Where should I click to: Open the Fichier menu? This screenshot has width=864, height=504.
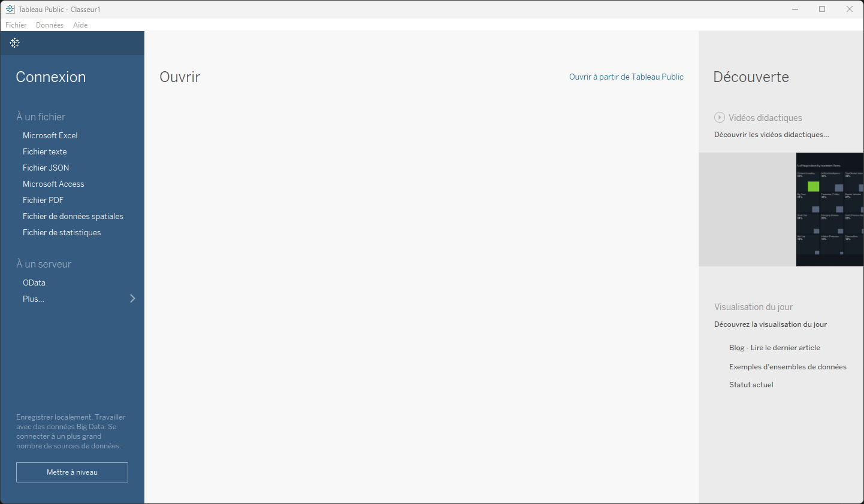[x=16, y=25]
